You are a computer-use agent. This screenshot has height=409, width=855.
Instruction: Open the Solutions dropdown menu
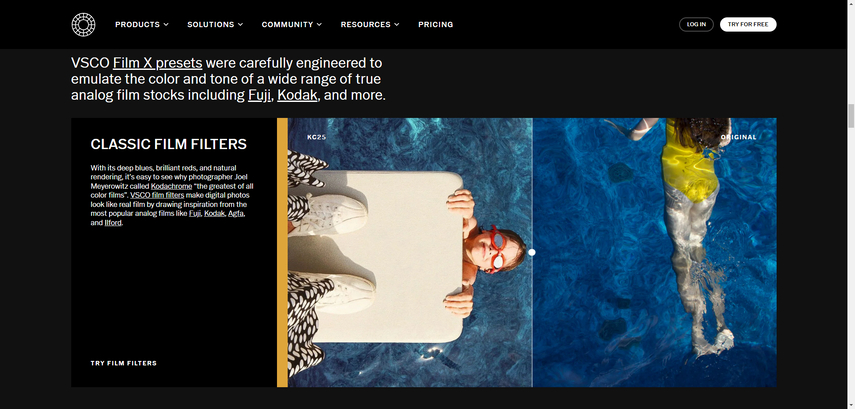coord(215,25)
